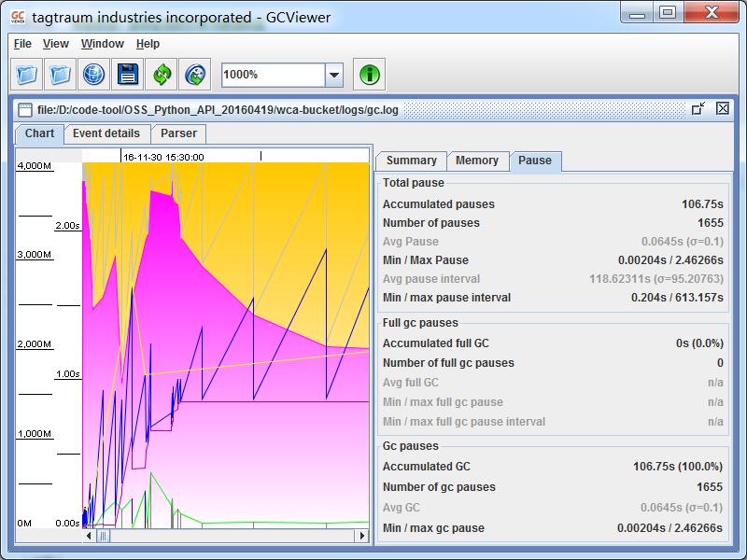Switch to the Event details tab

coord(106,133)
